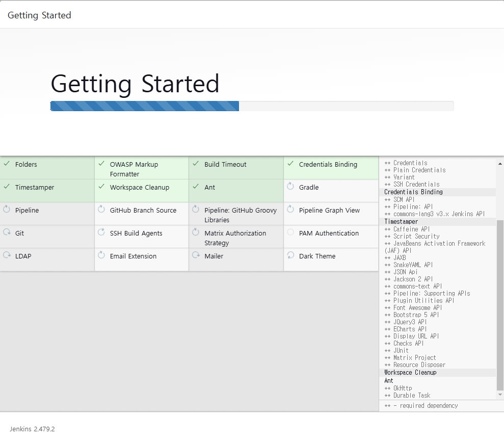Click the 'Git' plugin name

pos(19,233)
